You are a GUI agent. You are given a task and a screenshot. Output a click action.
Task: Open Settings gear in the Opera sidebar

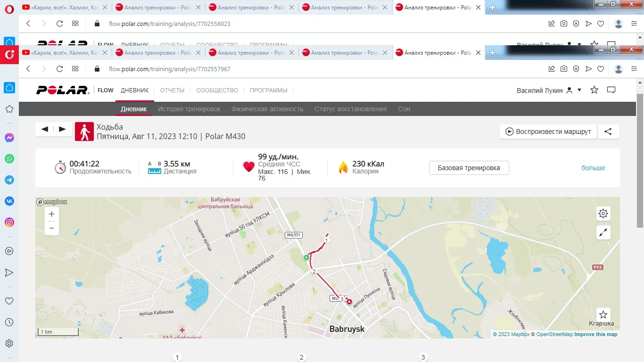point(9,344)
